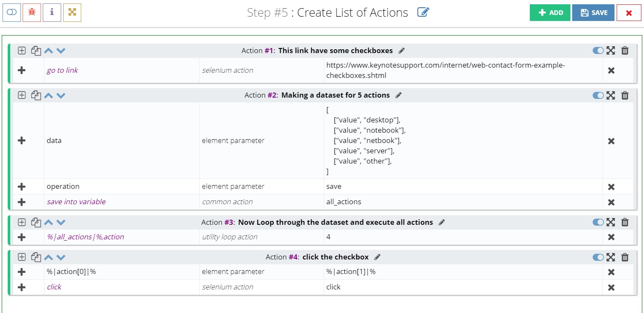
Task: Click plus icon in the data row
Action: click(x=22, y=140)
